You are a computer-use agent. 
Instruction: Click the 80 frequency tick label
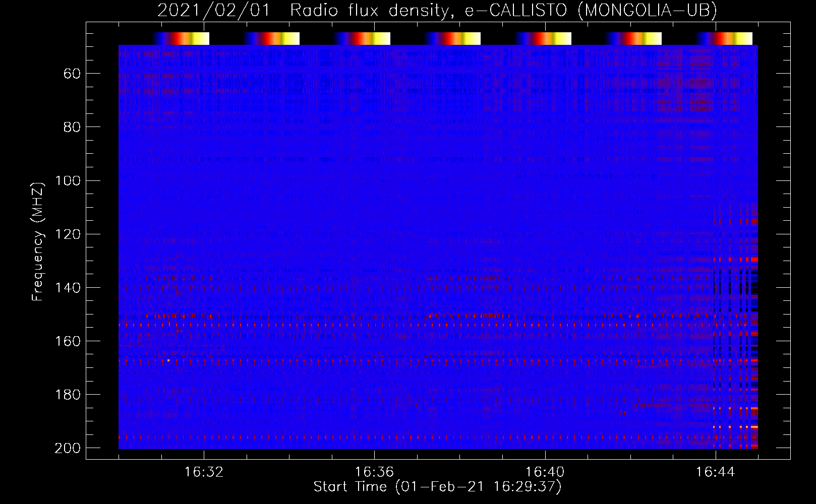(x=72, y=128)
